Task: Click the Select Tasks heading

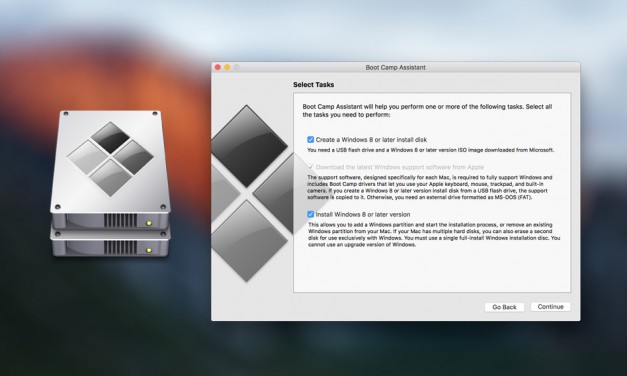Action: tap(314, 85)
